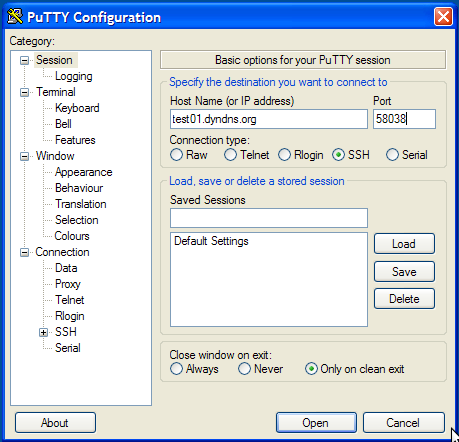The image size is (459, 442).
Task: Open Bell settings category
Action: 63,124
